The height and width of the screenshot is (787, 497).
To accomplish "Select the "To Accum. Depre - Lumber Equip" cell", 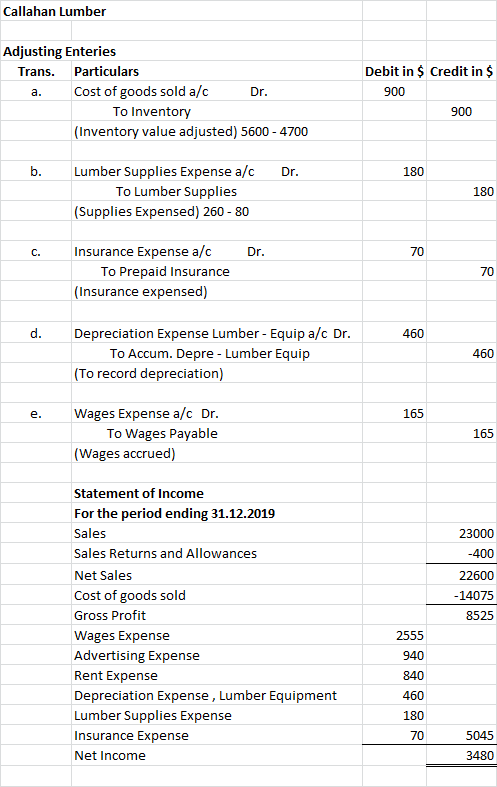I will coord(210,354).
